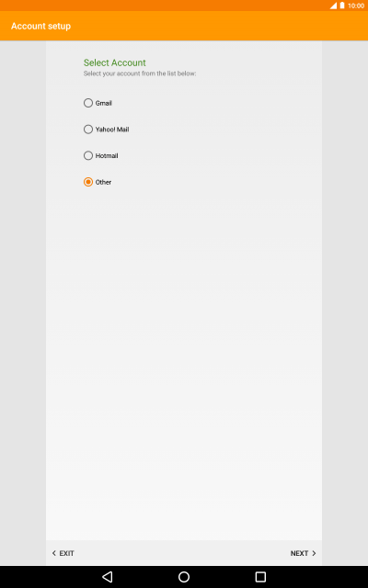368x588 pixels.
Task: Tap the battery icon in status bar
Action: [342, 6]
